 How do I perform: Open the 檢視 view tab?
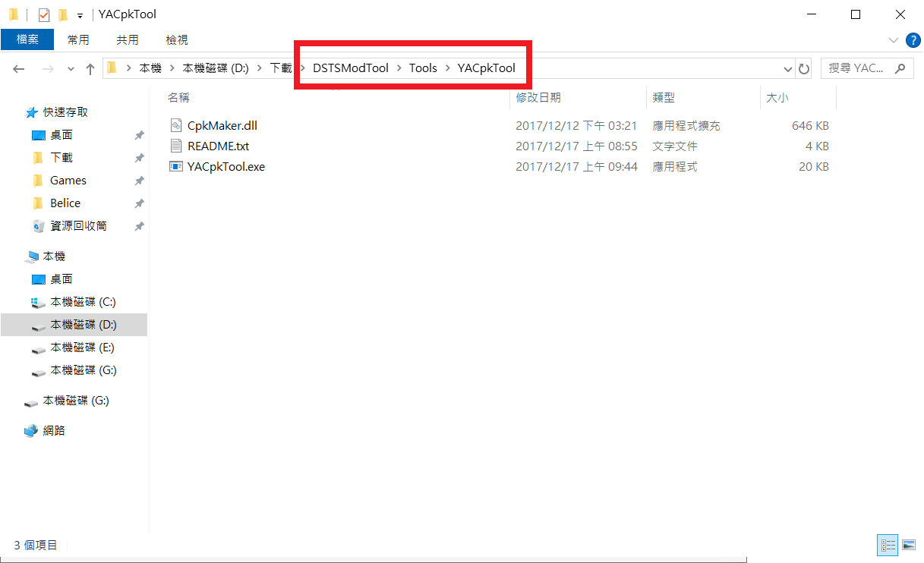(176, 39)
